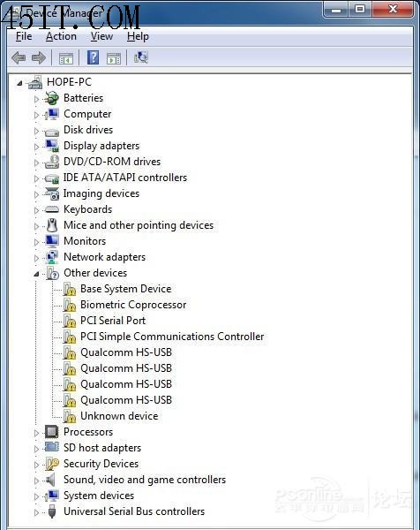This screenshot has width=420, height=530.
Task: Close the Device Manager window
Action: pos(393,9)
